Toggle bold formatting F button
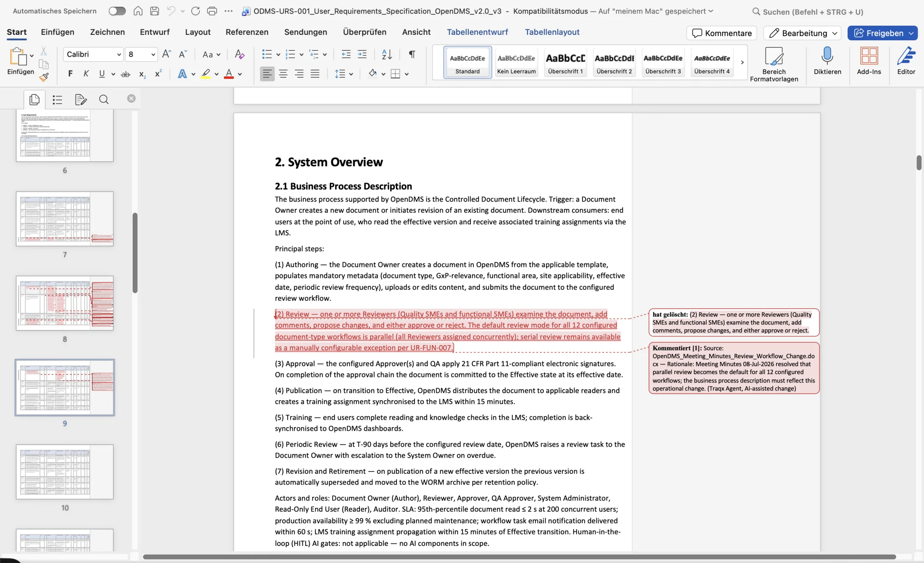 (70, 74)
